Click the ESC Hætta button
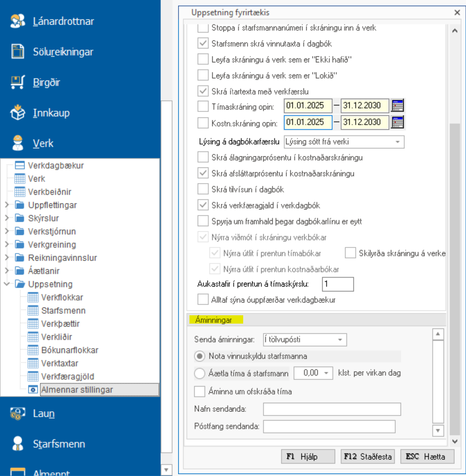Viewport: 466px width, 476px height. click(x=427, y=457)
